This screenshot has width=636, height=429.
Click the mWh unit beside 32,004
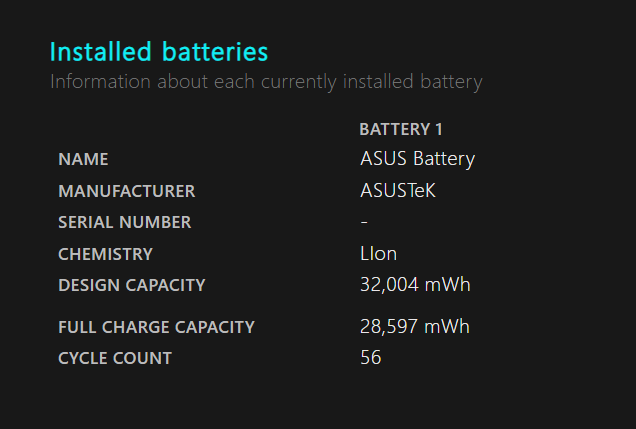coord(447,284)
